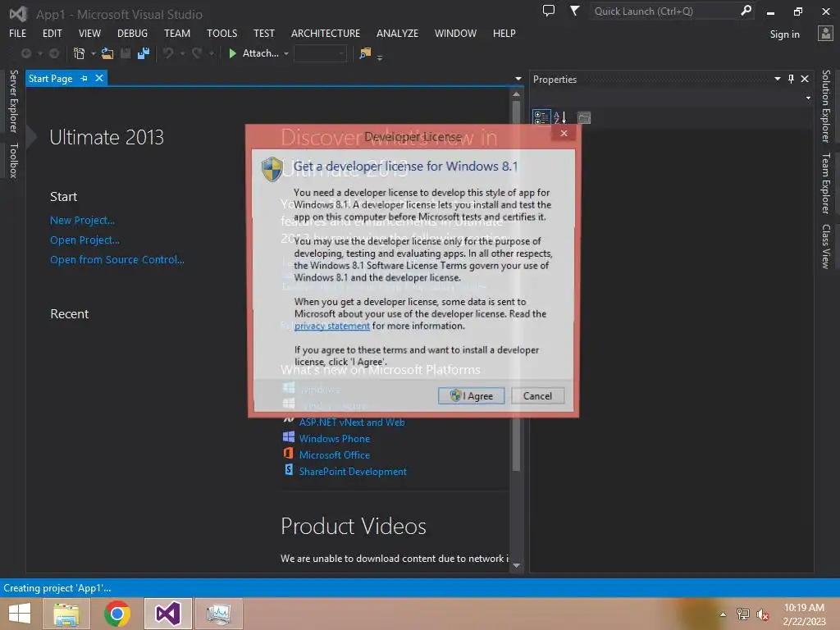This screenshot has height=630, width=840.
Task: Click the Visual Studio taskbar icon
Action: (x=167, y=614)
